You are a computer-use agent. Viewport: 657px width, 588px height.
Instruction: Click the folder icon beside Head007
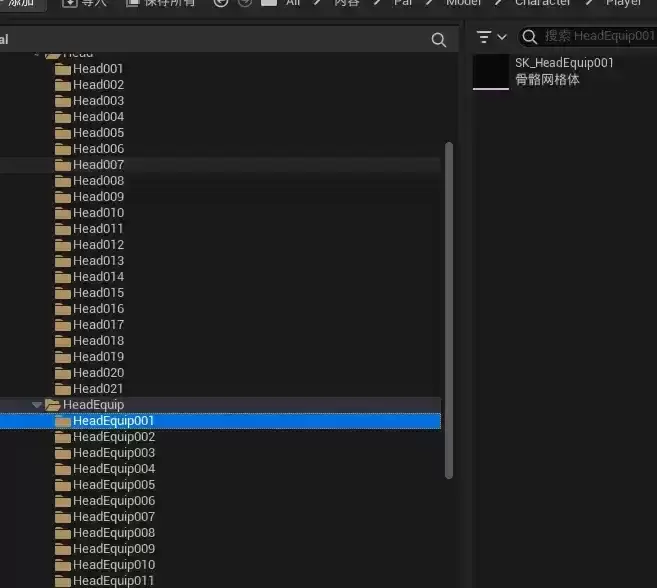pyautogui.click(x=63, y=165)
